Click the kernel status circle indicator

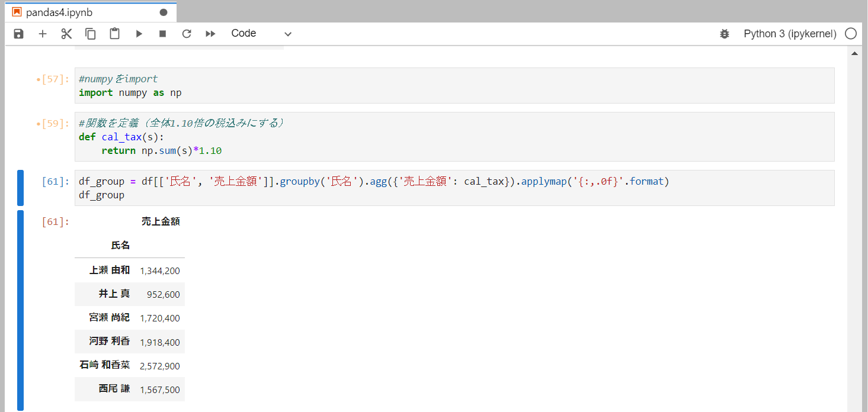coord(851,34)
